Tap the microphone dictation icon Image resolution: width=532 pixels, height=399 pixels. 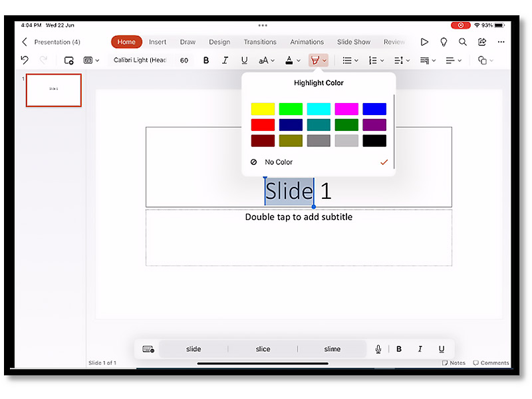click(378, 349)
